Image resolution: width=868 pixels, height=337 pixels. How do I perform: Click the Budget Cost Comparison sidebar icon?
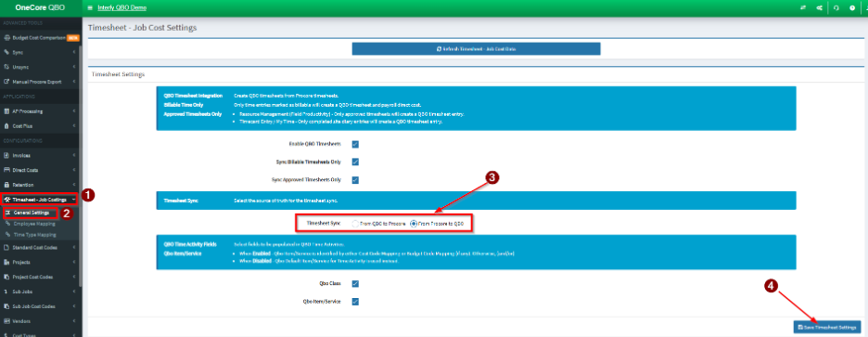click(6, 38)
